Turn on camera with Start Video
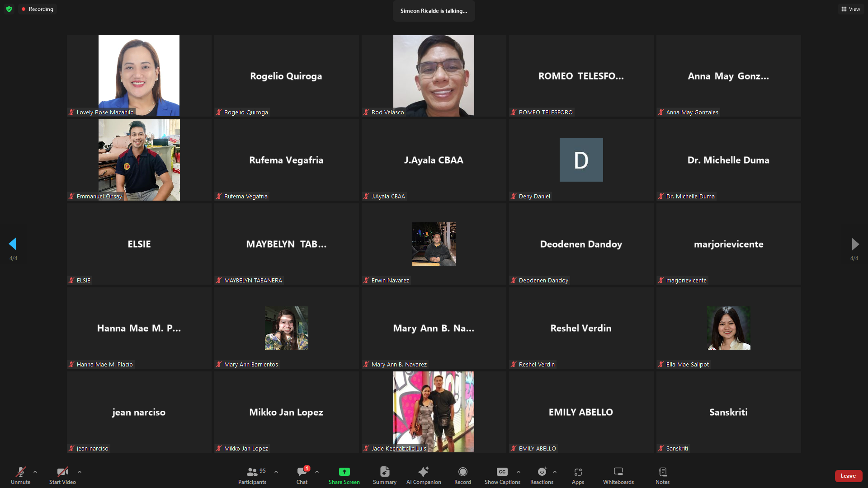Screen dimensions: 868x488 (62, 475)
